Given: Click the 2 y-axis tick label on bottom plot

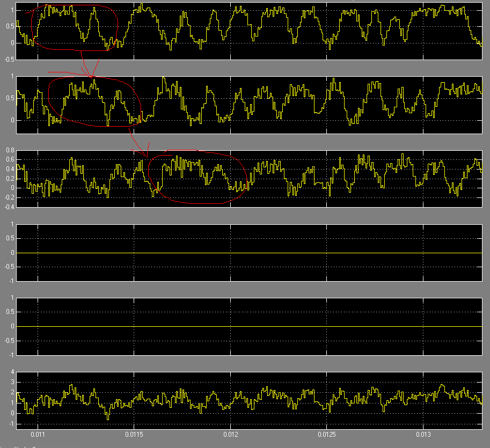Looking at the screenshot, I should point(12,392).
